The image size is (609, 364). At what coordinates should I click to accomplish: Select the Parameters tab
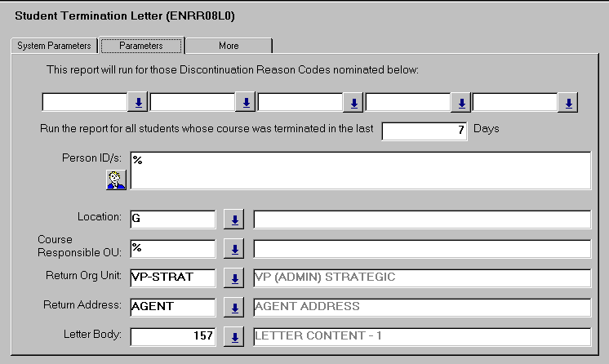coord(141,46)
